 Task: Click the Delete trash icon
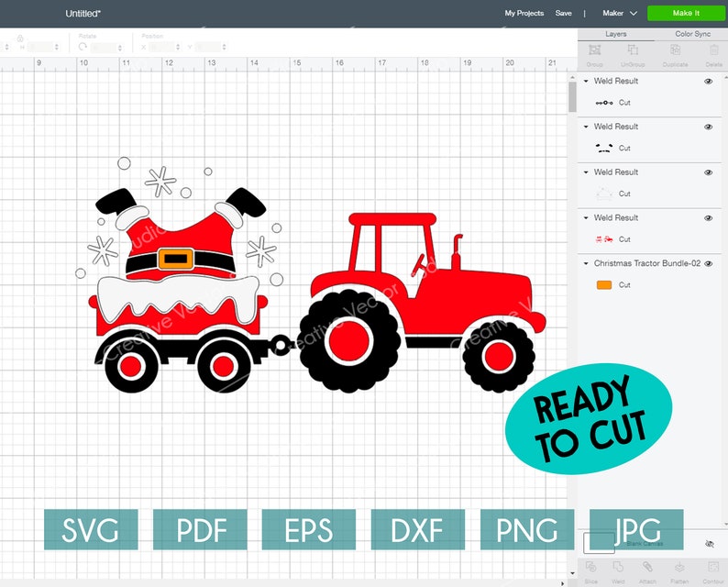point(714,50)
